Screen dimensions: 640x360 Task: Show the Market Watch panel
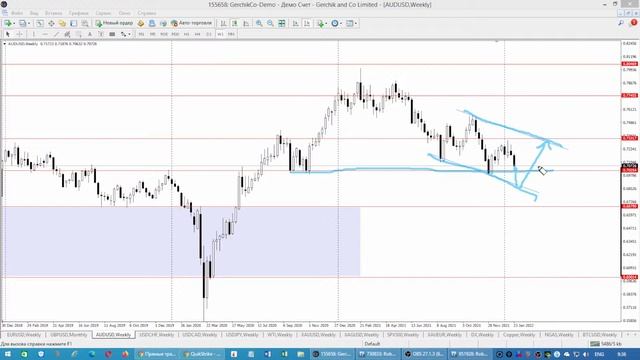(40, 23)
